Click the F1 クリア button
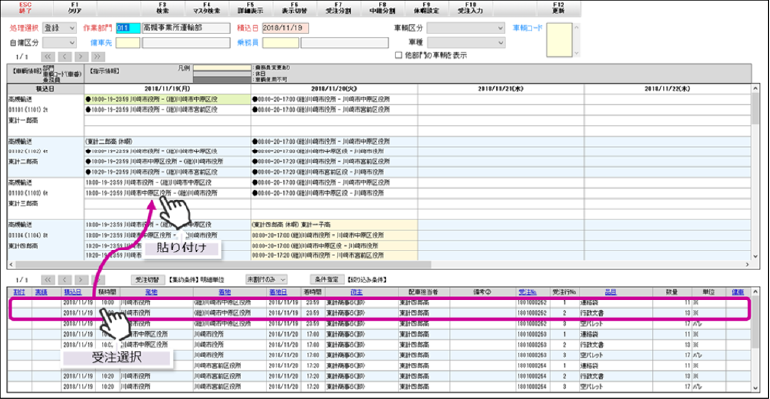This screenshot has height=399, width=770. tap(75, 8)
